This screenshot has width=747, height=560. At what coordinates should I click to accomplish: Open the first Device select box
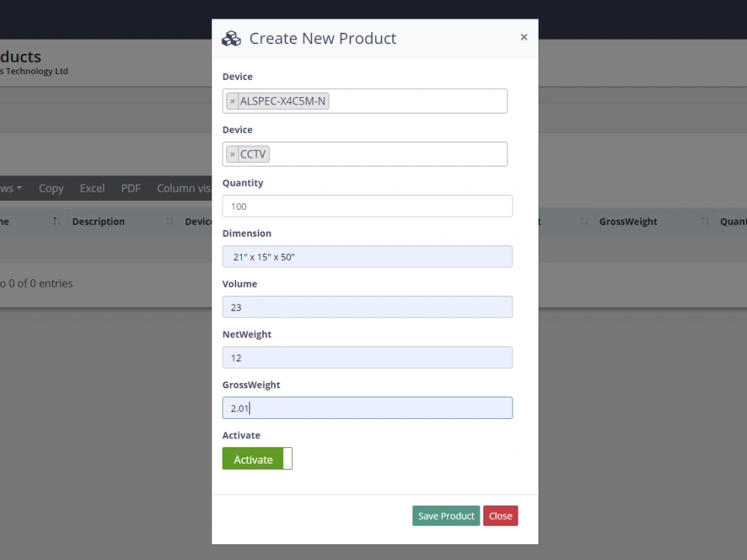pyautogui.click(x=365, y=101)
